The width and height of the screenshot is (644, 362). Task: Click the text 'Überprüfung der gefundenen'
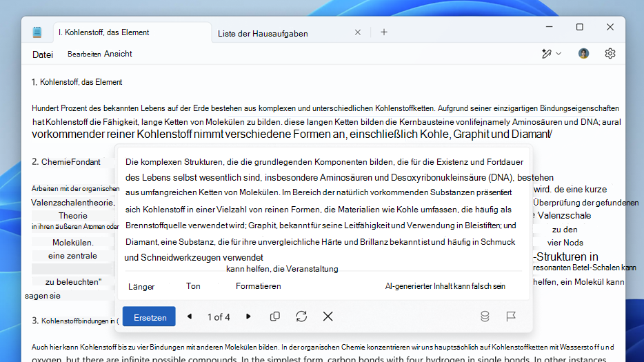click(585, 203)
